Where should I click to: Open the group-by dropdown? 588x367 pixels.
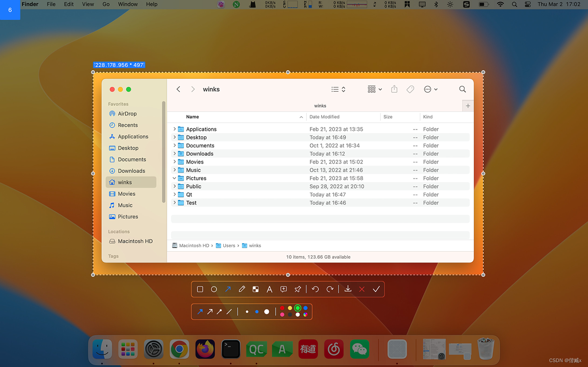[374, 89]
